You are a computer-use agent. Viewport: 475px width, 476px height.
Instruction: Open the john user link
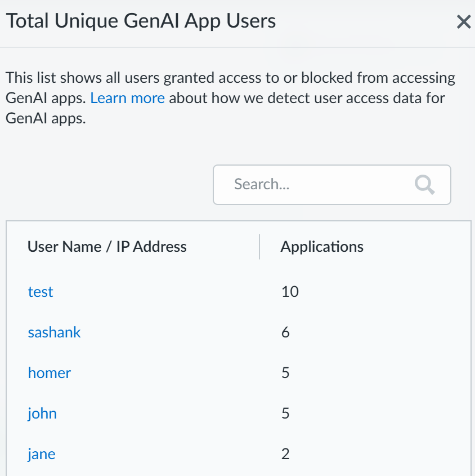(x=42, y=413)
